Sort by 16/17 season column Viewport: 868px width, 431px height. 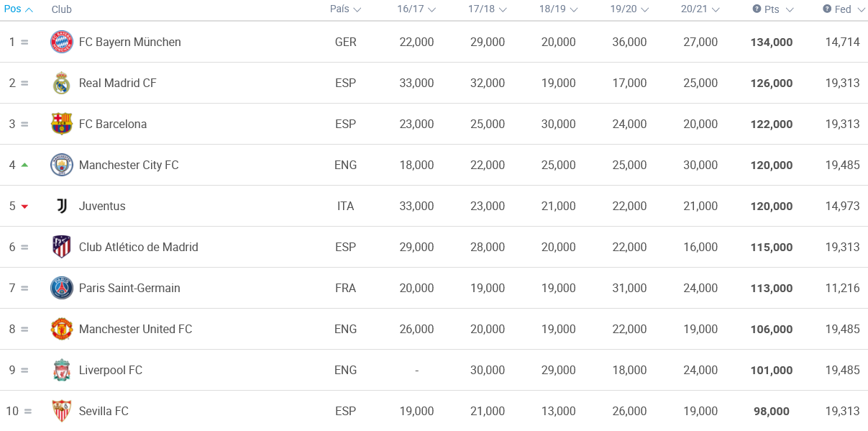pos(416,9)
